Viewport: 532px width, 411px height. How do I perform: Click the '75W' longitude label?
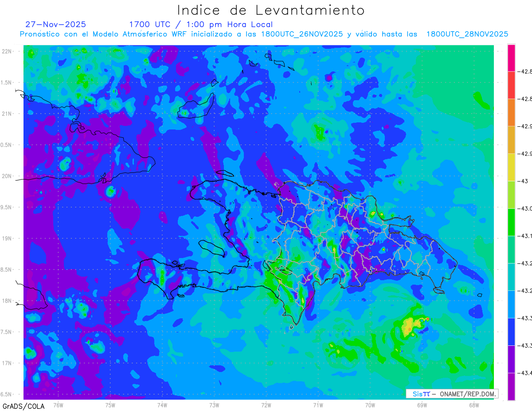point(110,405)
